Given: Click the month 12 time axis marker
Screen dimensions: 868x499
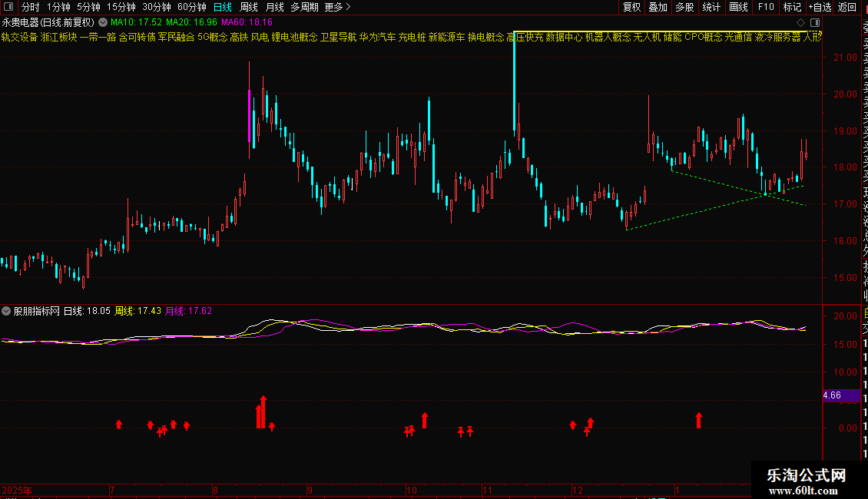Looking at the screenshot, I should 578,491.
